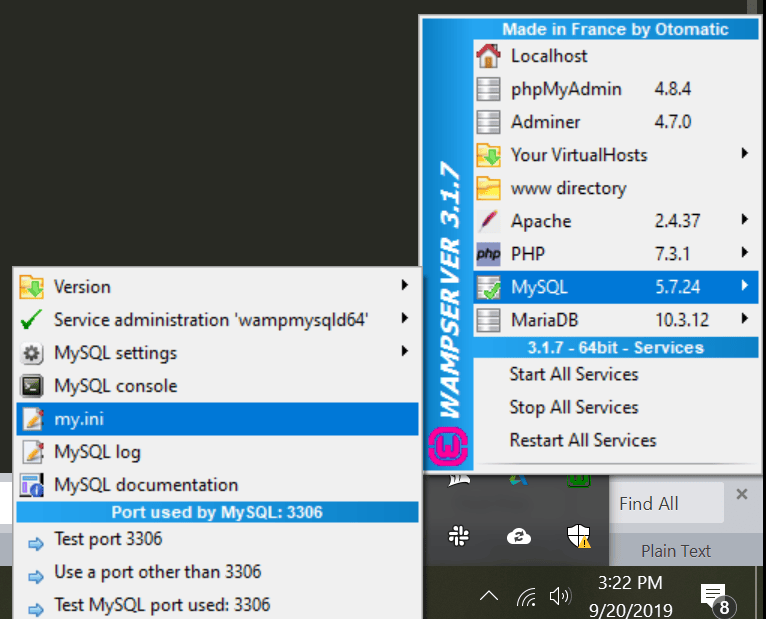Expand the Version submenu arrow
The image size is (766, 619).
pyautogui.click(x=404, y=285)
